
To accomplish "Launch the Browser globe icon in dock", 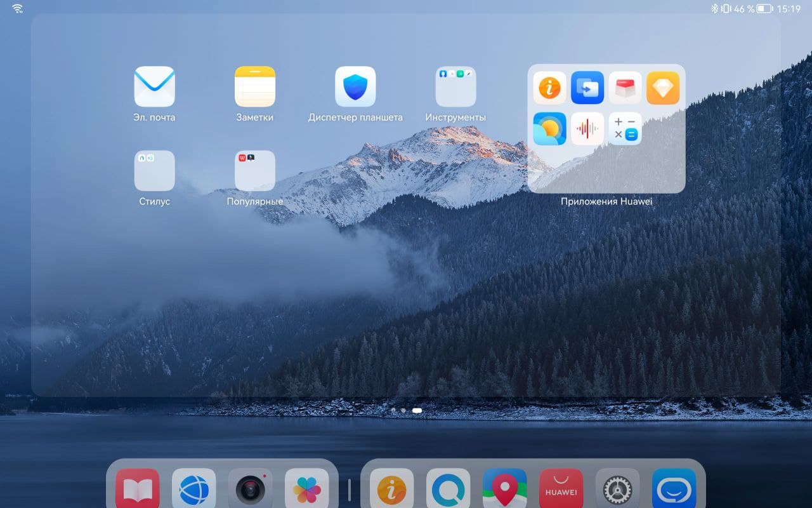I will [194, 490].
